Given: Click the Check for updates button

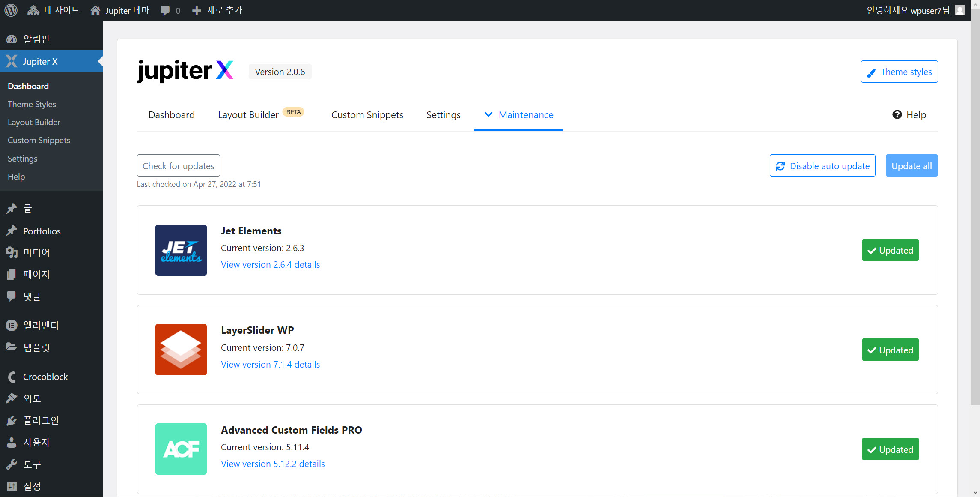Looking at the screenshot, I should click(x=178, y=166).
